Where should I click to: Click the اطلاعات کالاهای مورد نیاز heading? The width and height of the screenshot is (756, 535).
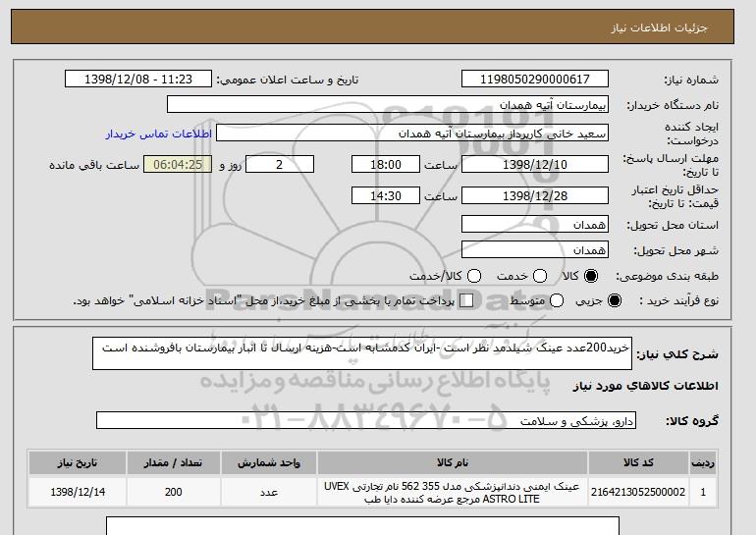646,386
